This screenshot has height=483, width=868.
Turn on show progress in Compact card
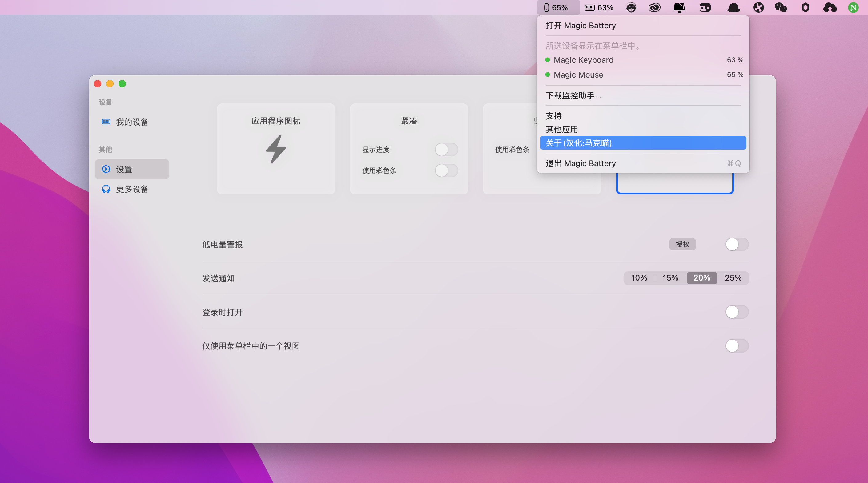[x=446, y=149]
